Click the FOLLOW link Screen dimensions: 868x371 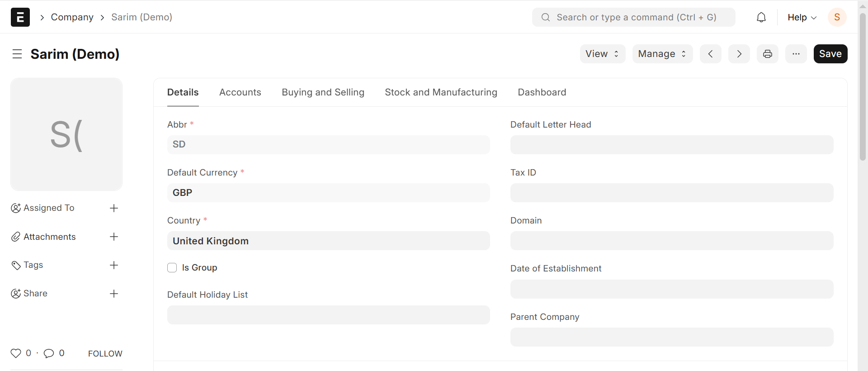[105, 354]
